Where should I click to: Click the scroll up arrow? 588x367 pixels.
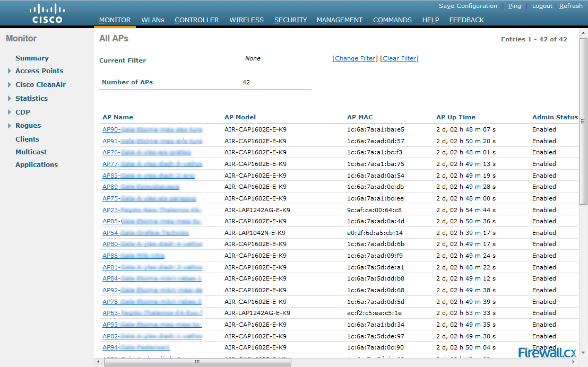[x=583, y=33]
